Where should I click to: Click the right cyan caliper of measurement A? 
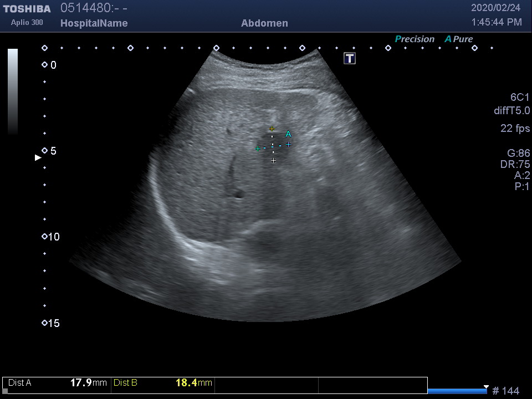pyautogui.click(x=288, y=144)
